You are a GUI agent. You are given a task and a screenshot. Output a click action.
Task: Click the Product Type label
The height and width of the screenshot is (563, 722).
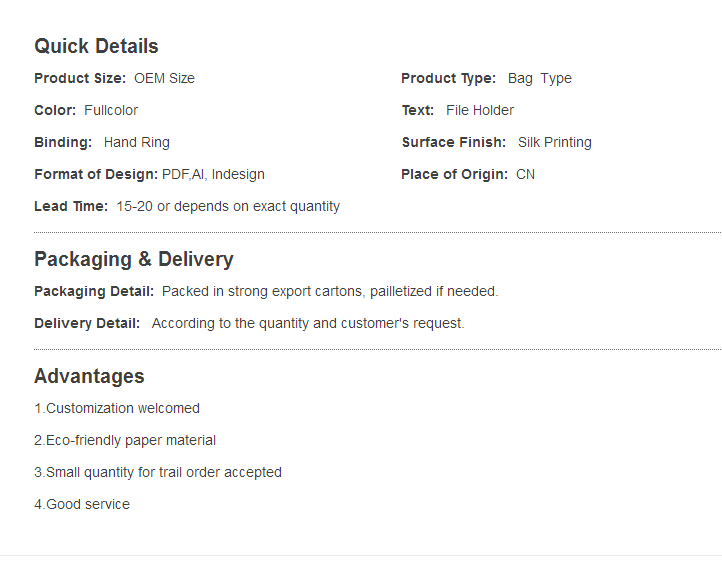pos(448,78)
